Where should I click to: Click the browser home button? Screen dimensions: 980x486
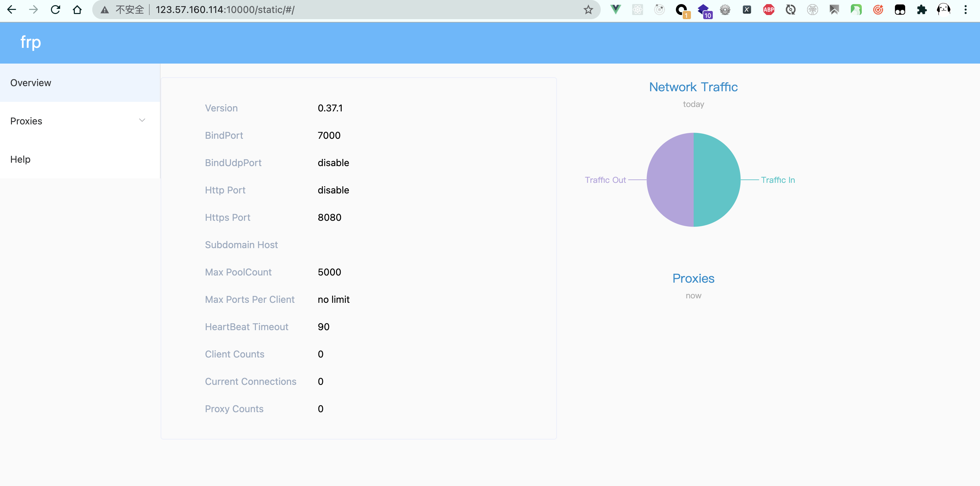(77, 10)
